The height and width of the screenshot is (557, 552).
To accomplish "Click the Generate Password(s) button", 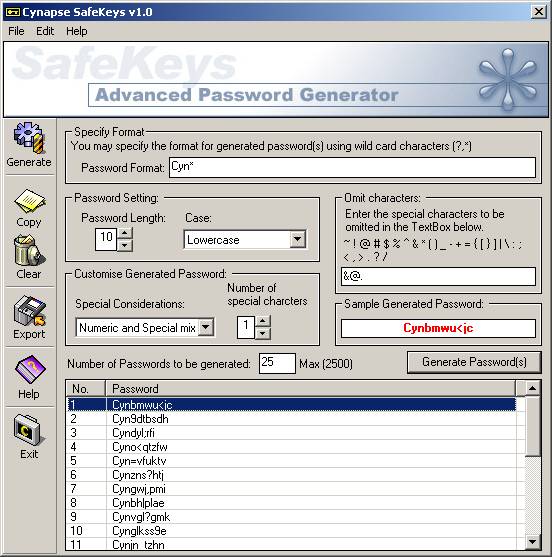I will coord(474,362).
